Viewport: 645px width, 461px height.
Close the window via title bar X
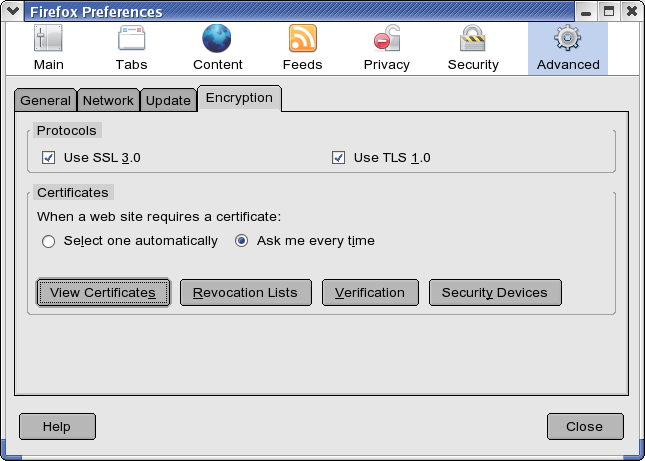click(632, 12)
